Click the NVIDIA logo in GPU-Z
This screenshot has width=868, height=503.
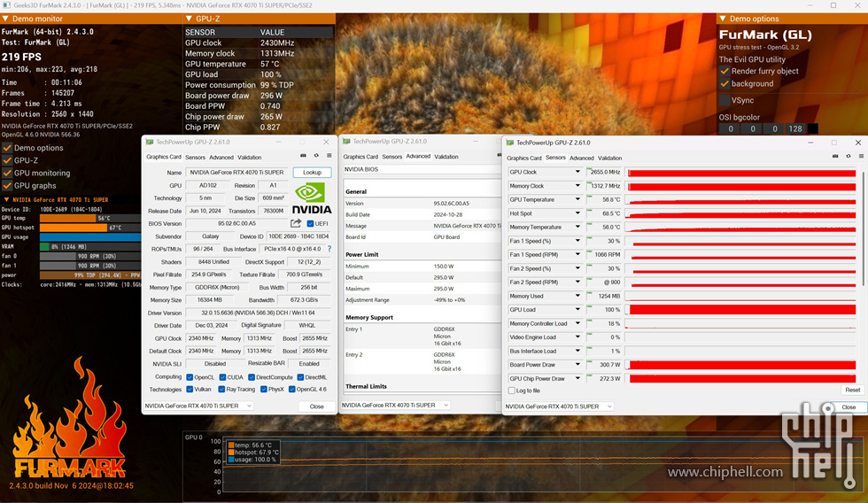312,200
